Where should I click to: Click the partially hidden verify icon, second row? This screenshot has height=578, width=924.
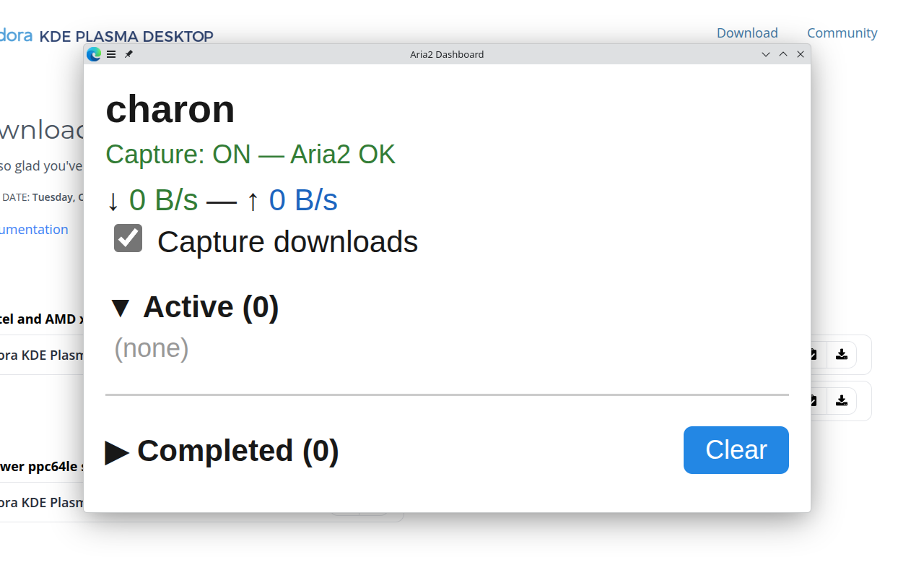(x=814, y=401)
